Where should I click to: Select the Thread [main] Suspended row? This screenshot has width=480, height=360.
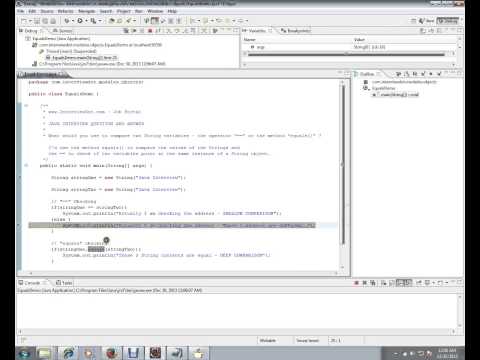(x=68, y=51)
